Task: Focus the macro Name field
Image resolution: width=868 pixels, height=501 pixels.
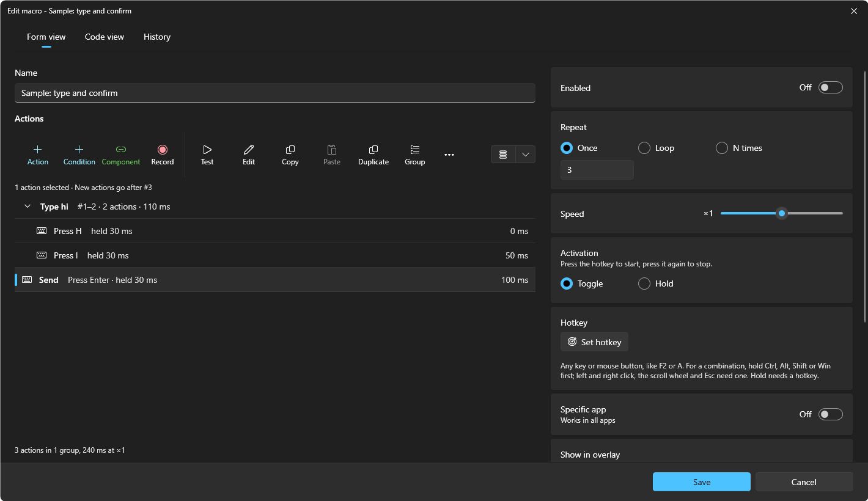Action: 275,93
